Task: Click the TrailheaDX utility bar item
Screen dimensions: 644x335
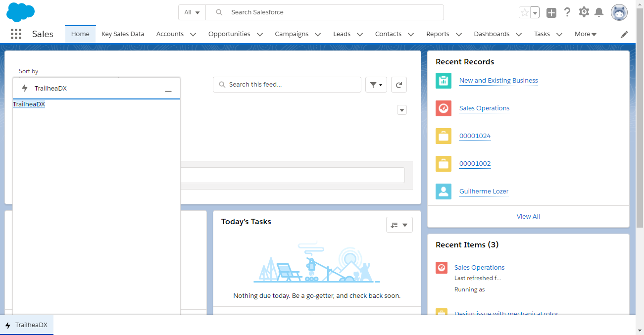Action: [x=27, y=325]
